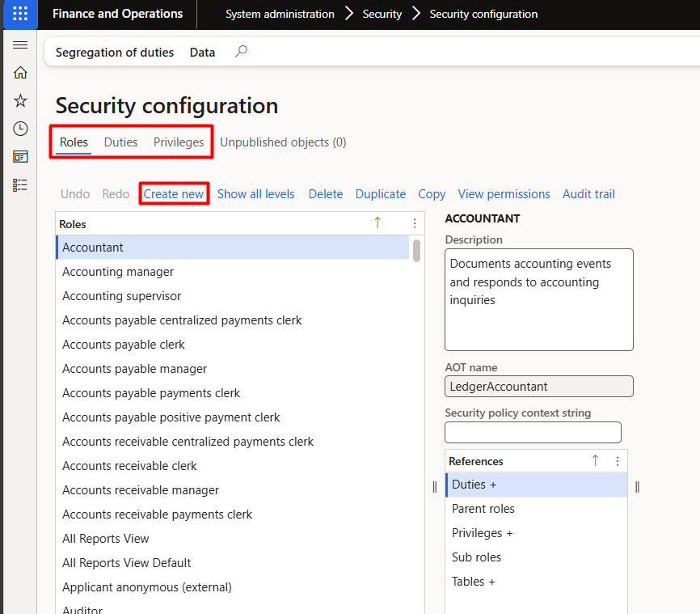Select the Accounting supervisor role

click(x=233, y=296)
